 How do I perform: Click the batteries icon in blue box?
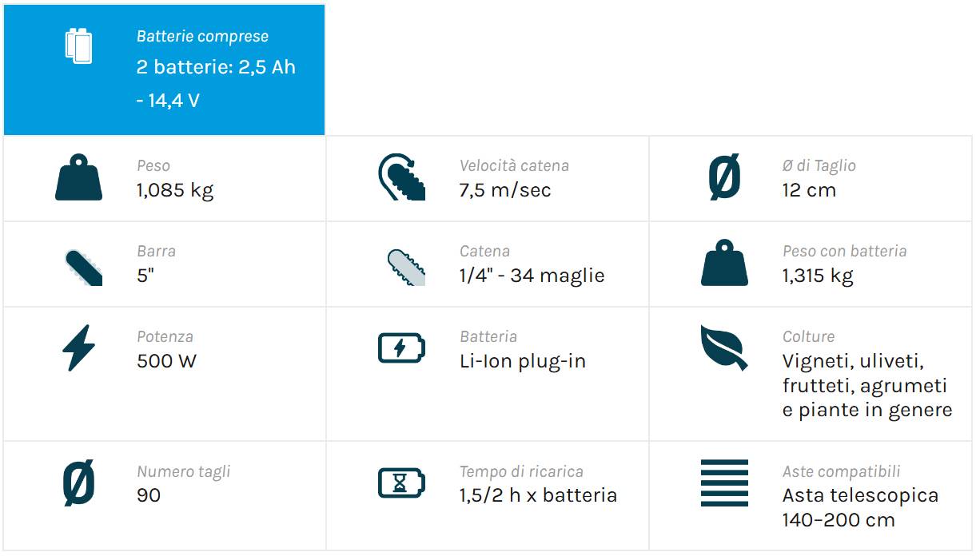[x=78, y=46]
